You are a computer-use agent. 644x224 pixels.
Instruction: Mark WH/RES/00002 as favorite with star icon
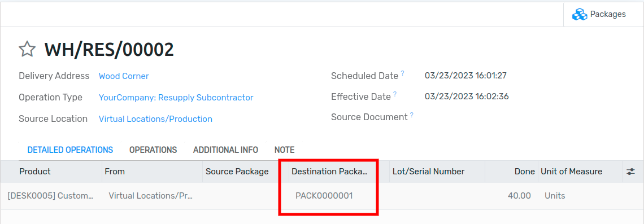click(27, 49)
